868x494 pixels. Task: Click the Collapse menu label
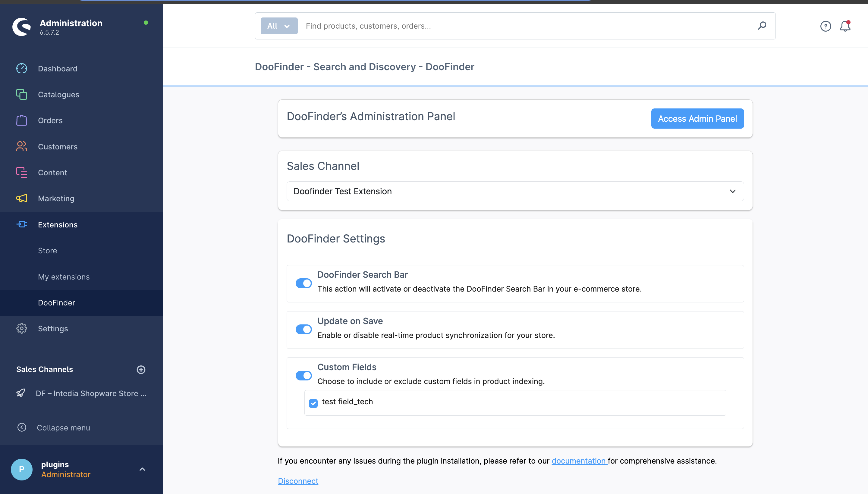tap(64, 427)
